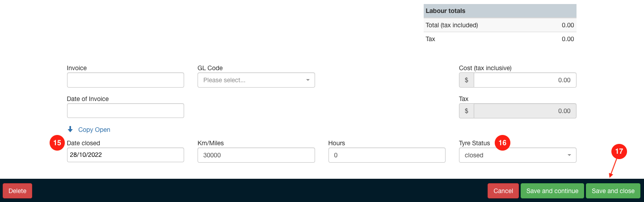Viewport: 644px width, 202px height.
Task: Click the blue down-arrow icon beside Copy Open
Action: coord(70,130)
